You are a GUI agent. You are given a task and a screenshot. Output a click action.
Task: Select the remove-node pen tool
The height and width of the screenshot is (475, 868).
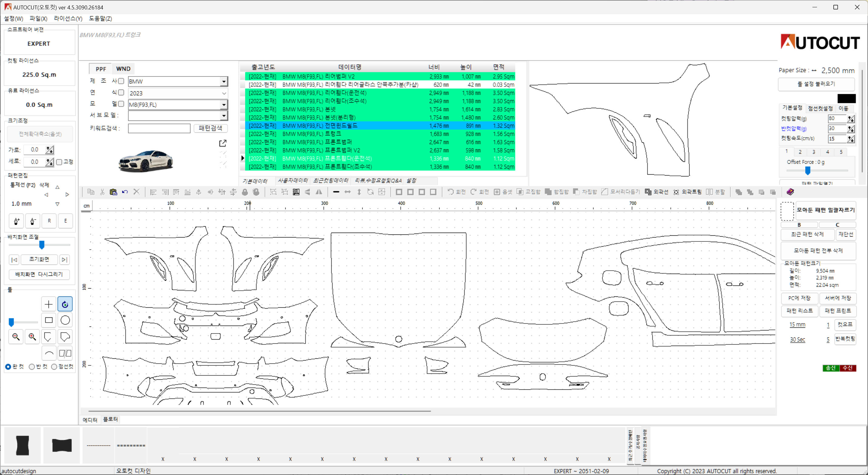click(33, 221)
